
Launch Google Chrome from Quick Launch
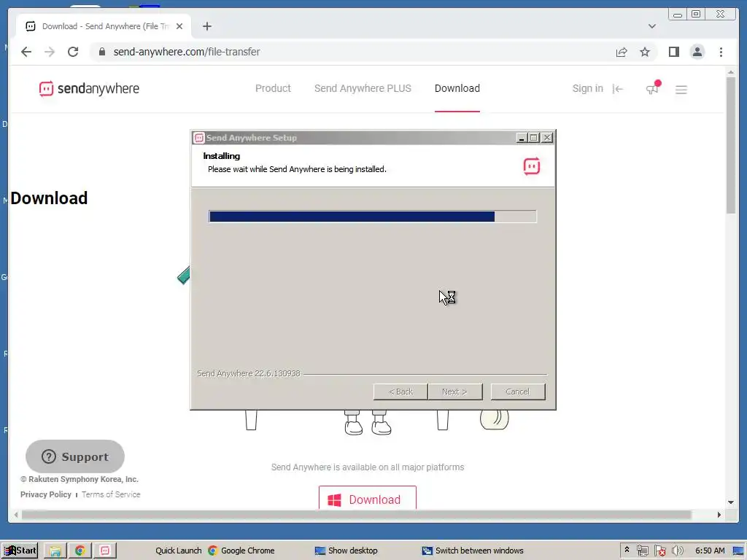point(241,551)
